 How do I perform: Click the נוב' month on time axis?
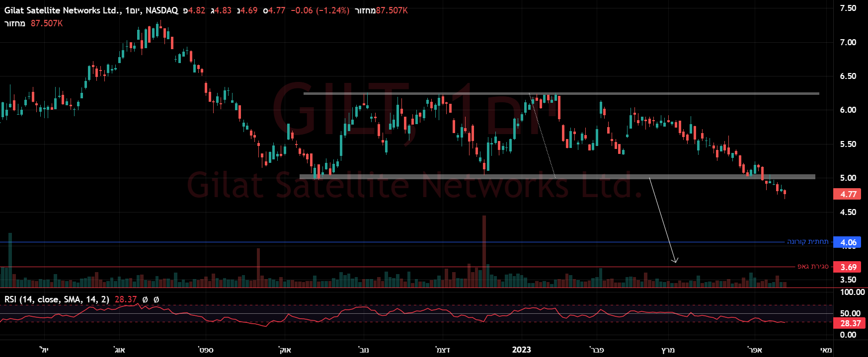(364, 350)
